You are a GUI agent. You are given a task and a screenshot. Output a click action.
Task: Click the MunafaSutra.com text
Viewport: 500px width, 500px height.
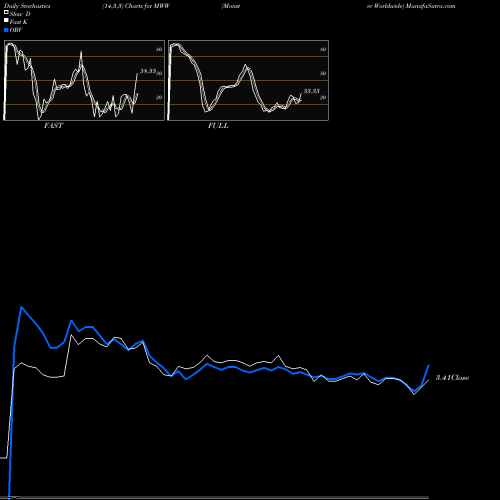coord(431,6)
